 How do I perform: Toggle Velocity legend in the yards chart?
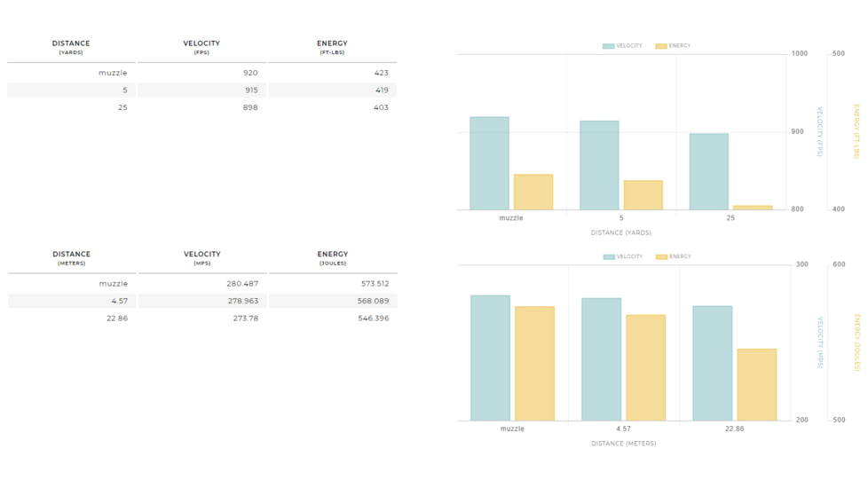pos(622,46)
